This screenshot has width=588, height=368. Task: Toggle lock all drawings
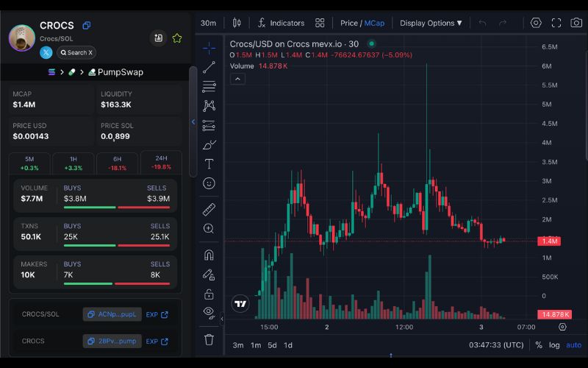click(x=209, y=294)
